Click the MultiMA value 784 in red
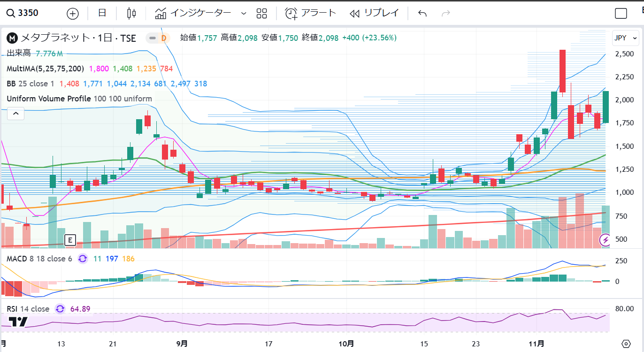 tap(166, 69)
